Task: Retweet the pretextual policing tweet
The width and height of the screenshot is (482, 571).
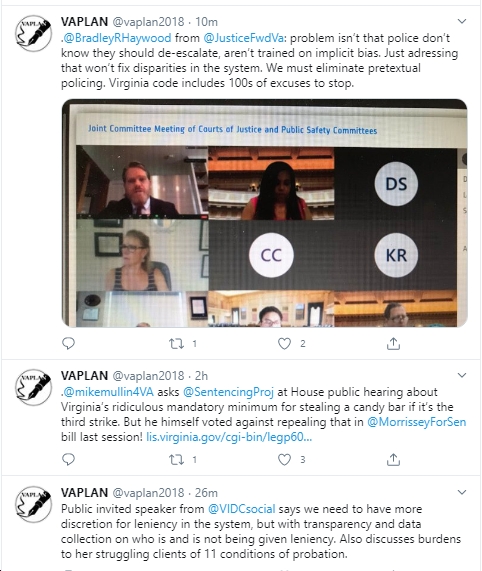Action: [177, 343]
